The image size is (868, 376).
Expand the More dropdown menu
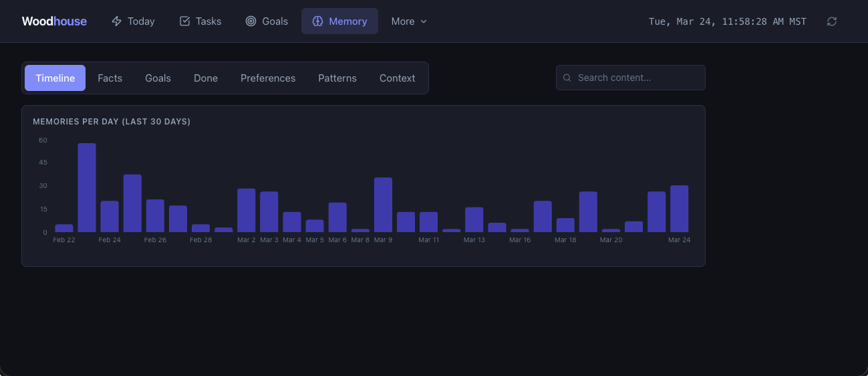(409, 21)
